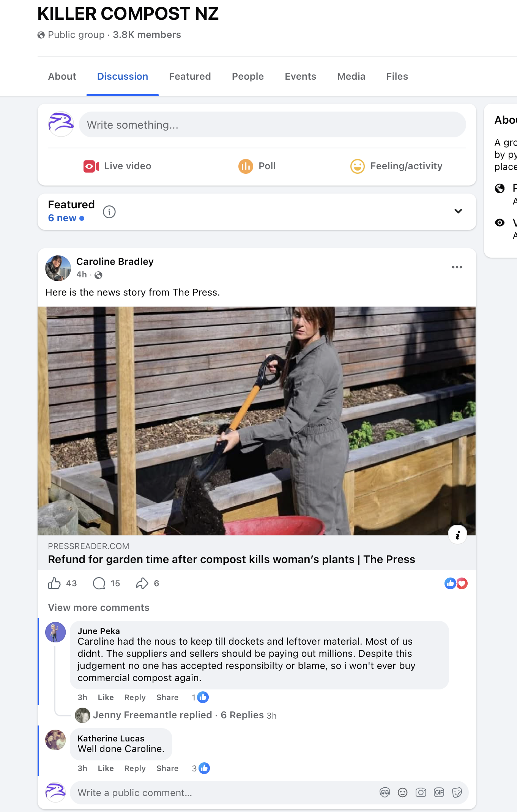
Task: Like June Peka's comment
Action: point(106,697)
